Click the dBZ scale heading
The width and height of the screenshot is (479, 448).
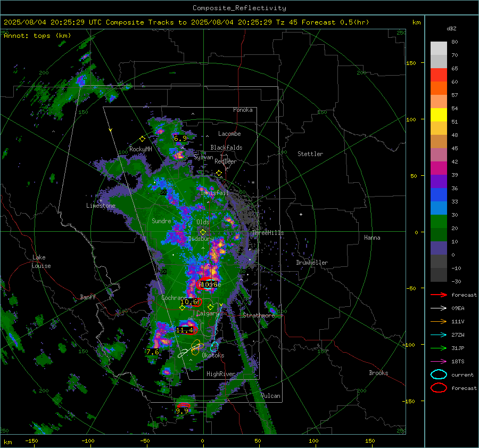(451, 29)
